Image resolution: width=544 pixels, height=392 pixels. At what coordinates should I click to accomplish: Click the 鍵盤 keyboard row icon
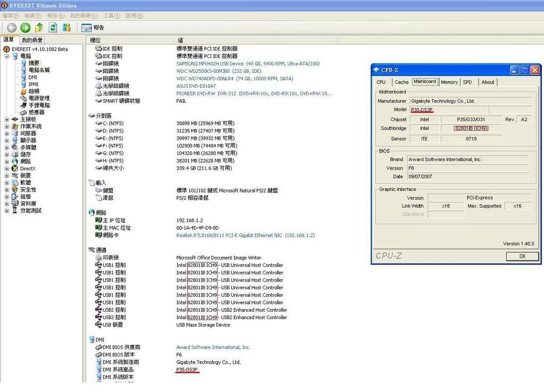(x=98, y=190)
